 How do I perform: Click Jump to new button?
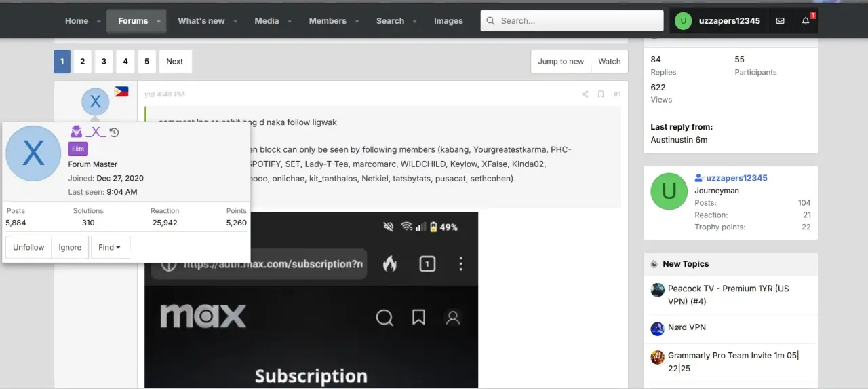tap(561, 61)
